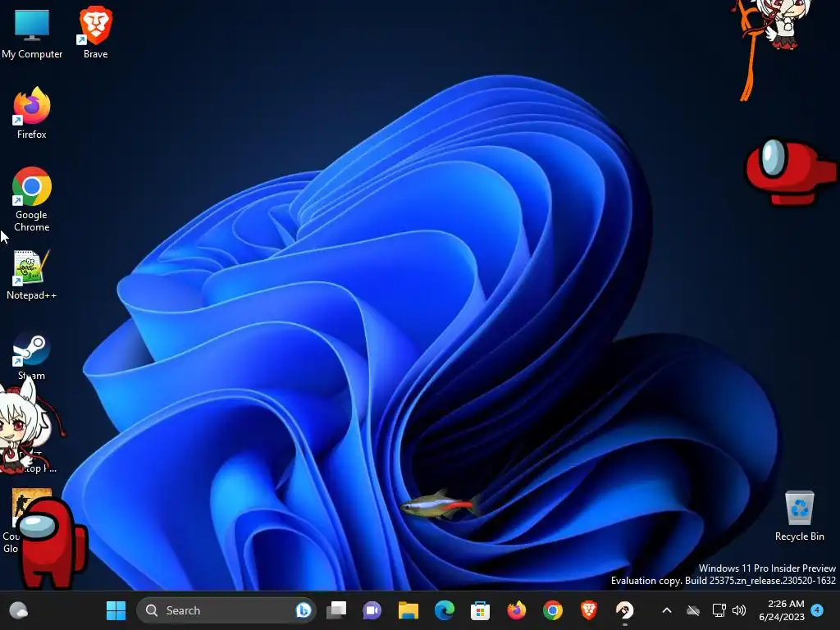Screen dimensions: 840x630
Task: Open the notification count badge
Action: pos(817,610)
